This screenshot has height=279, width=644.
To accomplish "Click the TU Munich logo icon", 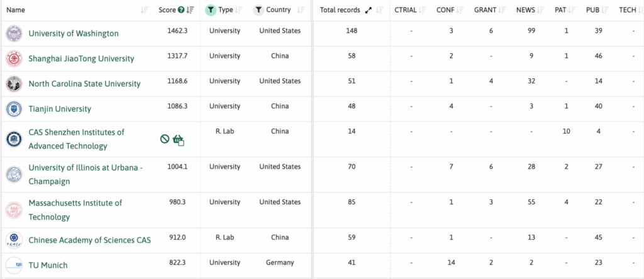I will tap(13, 265).
